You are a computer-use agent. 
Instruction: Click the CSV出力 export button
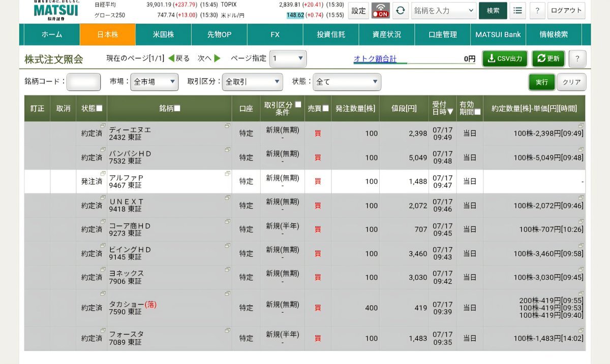click(x=505, y=58)
